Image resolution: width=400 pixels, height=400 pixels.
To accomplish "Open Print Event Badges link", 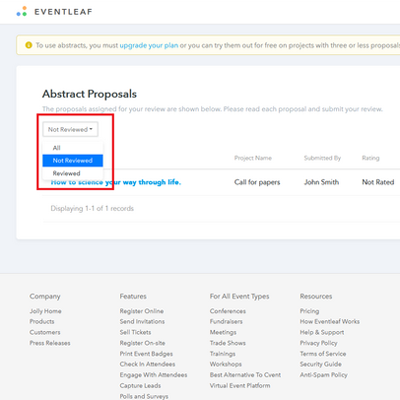I will click(146, 354).
